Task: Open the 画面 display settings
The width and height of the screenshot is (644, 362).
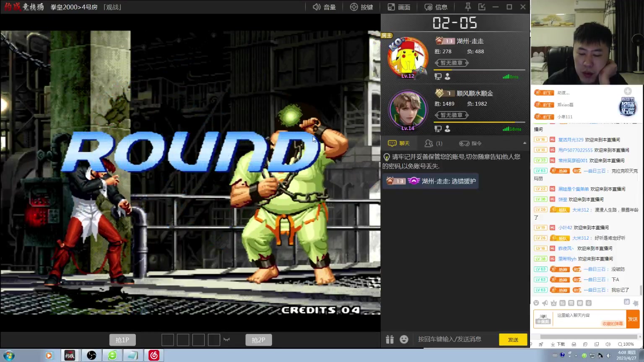Action: [x=399, y=7]
